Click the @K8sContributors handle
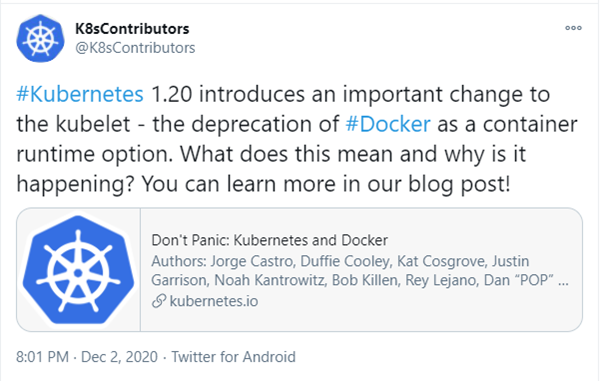The width and height of the screenshot is (602, 381). coord(135,48)
